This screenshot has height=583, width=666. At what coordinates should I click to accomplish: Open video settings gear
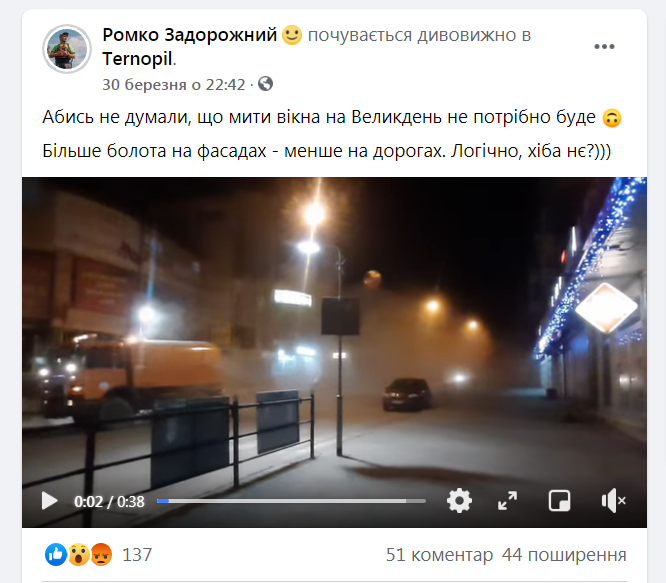click(x=459, y=501)
